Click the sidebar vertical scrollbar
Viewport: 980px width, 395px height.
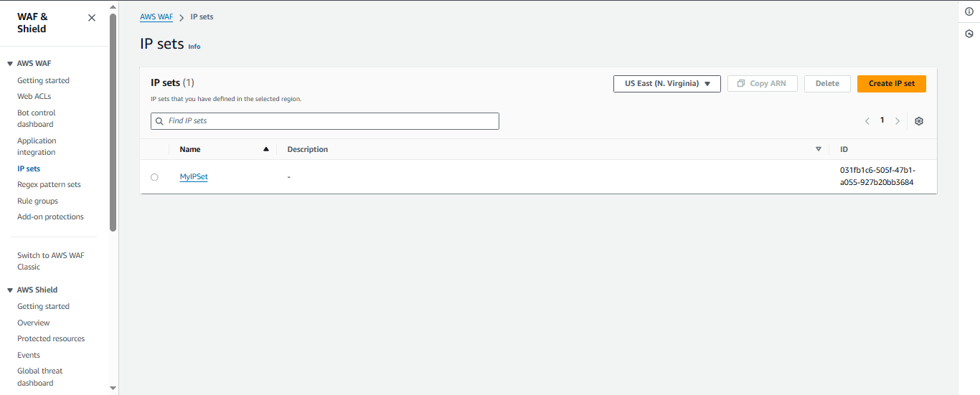[x=113, y=122]
